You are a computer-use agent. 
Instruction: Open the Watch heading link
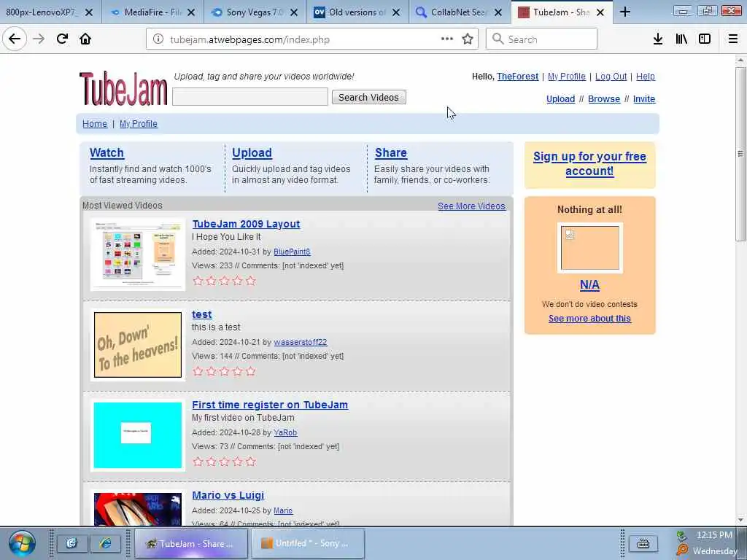[x=107, y=153]
